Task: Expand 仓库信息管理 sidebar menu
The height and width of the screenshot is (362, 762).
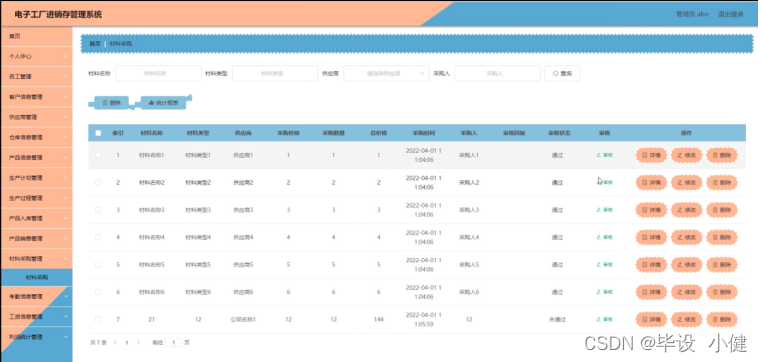Action: coord(36,138)
